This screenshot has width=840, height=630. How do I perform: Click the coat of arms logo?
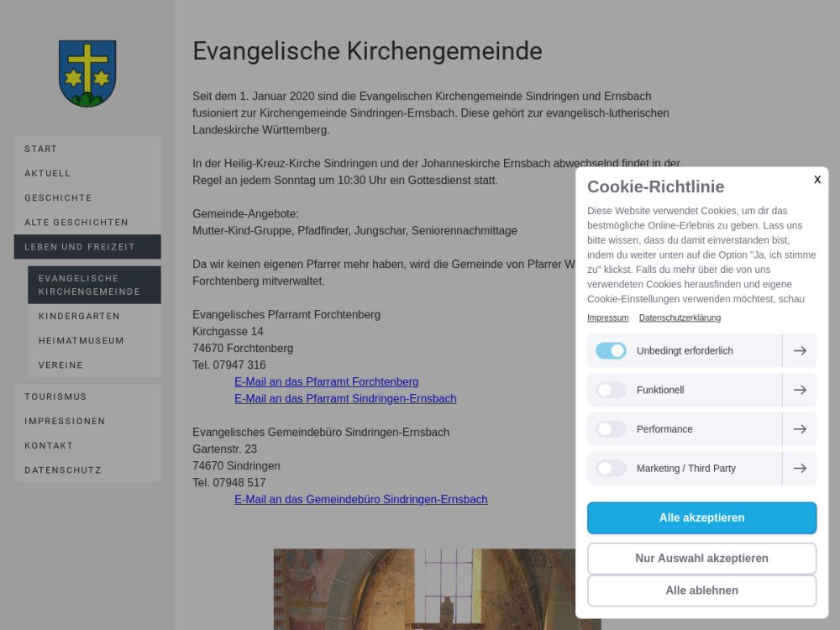tap(87, 73)
